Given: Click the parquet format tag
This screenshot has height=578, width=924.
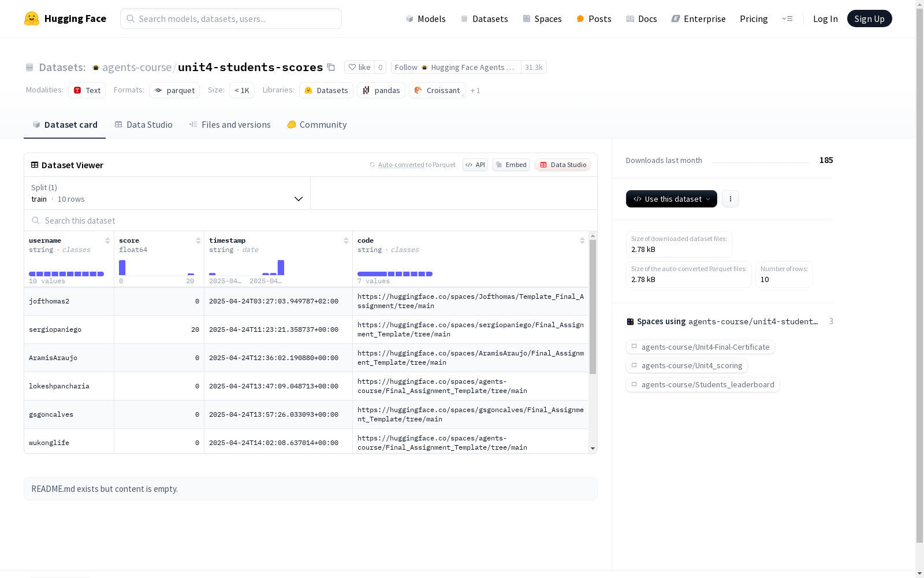Looking at the screenshot, I should [174, 90].
